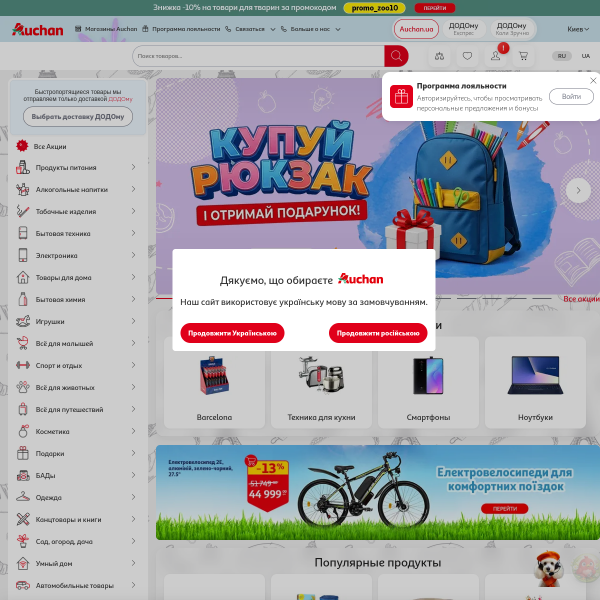The height and width of the screenshot is (600, 600).
Task: Select the ДОДОму Експрес delivery option
Action: pyautogui.click(x=464, y=29)
